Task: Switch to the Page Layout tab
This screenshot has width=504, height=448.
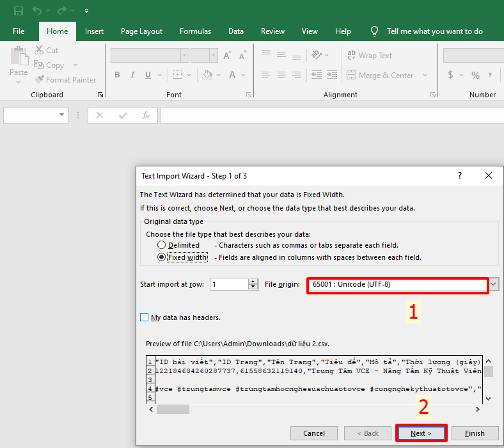Action: (x=141, y=31)
